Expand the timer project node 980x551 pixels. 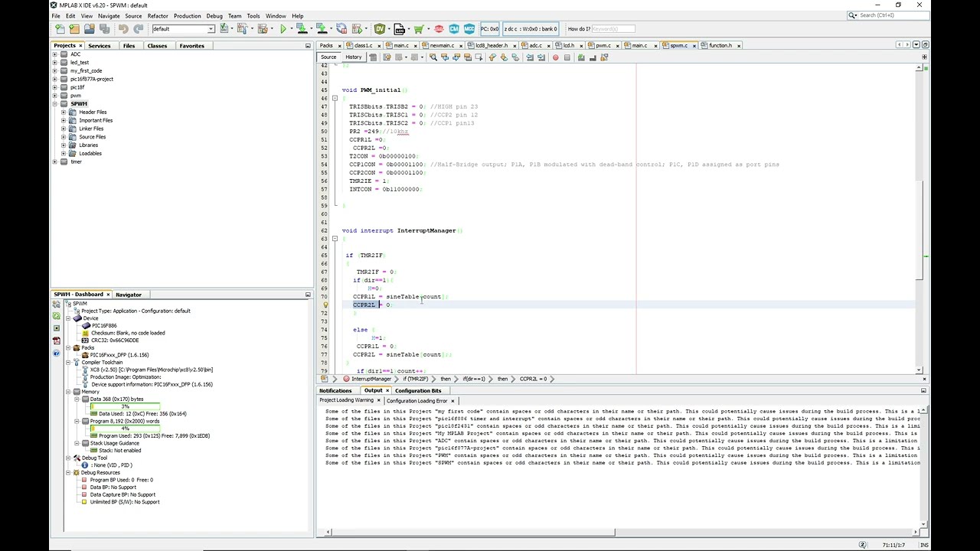[x=54, y=161]
